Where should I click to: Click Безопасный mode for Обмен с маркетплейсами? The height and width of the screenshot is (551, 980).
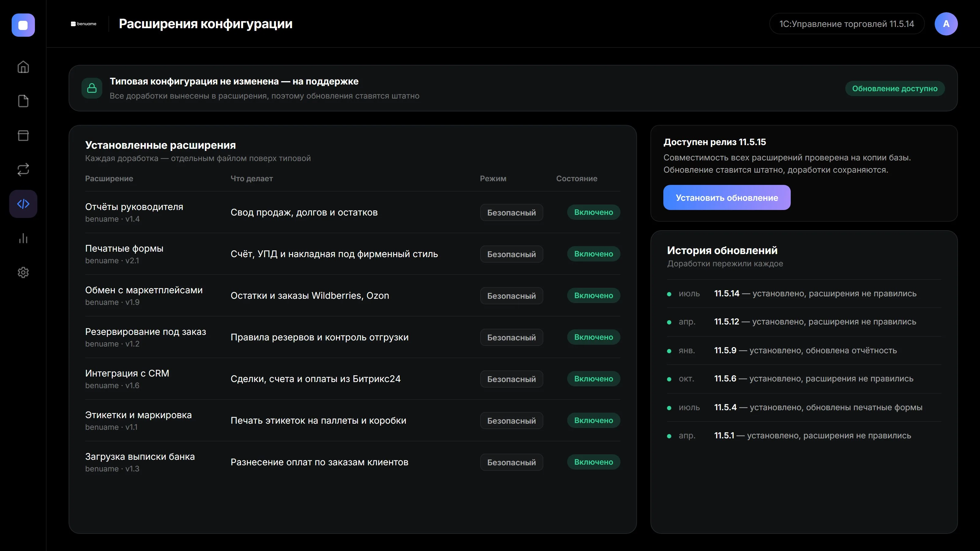pyautogui.click(x=511, y=295)
